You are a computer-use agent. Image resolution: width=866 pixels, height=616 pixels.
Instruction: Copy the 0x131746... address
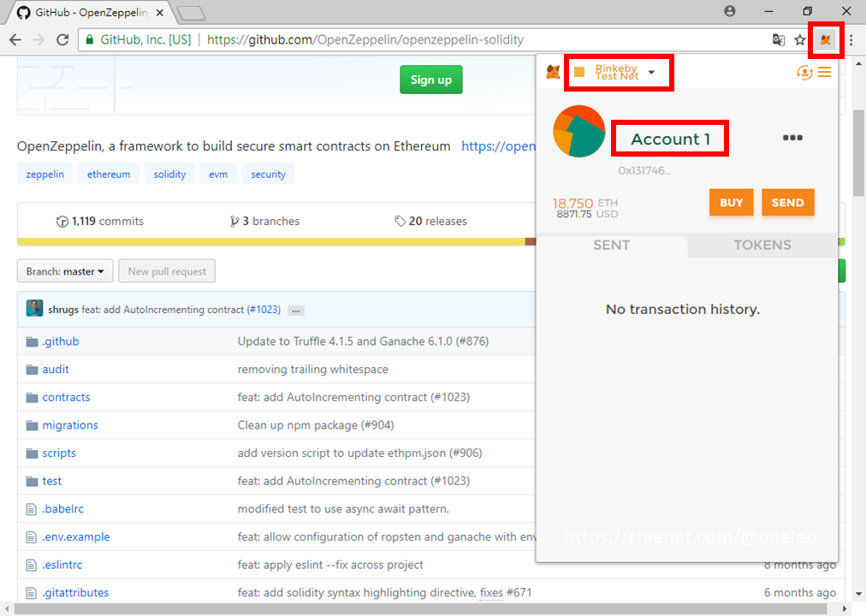(x=644, y=170)
